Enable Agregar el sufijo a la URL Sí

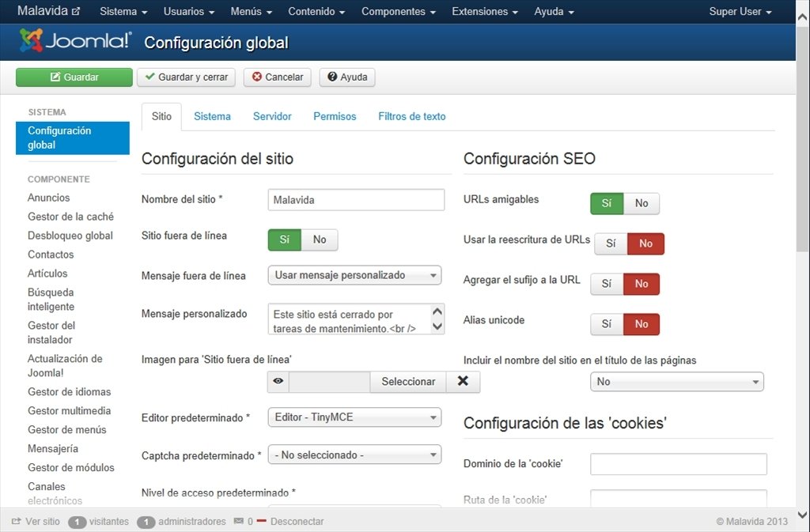[x=607, y=284]
